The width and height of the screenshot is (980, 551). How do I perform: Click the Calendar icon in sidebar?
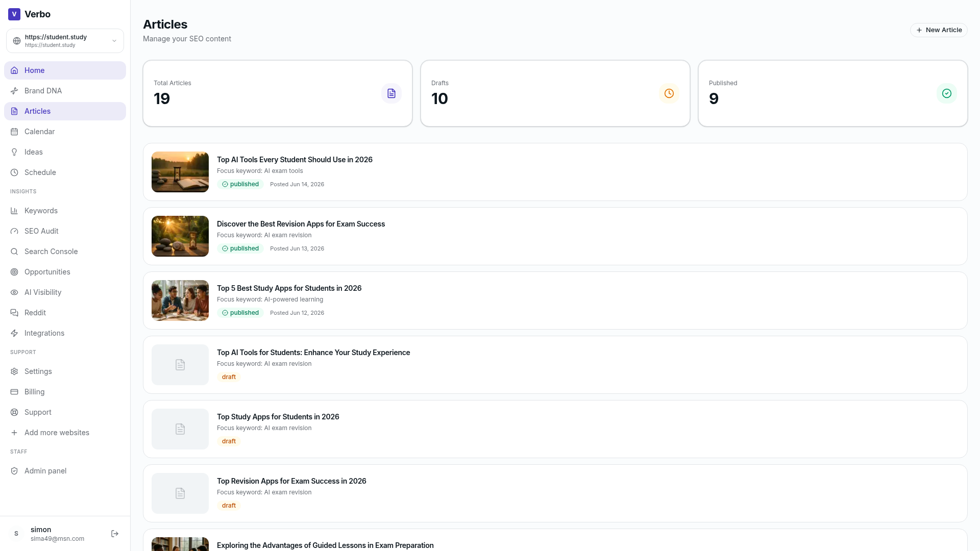(14, 132)
